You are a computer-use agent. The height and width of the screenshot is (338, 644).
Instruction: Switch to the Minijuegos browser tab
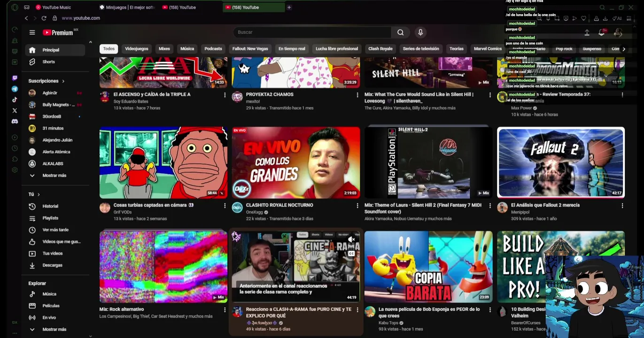click(x=127, y=8)
